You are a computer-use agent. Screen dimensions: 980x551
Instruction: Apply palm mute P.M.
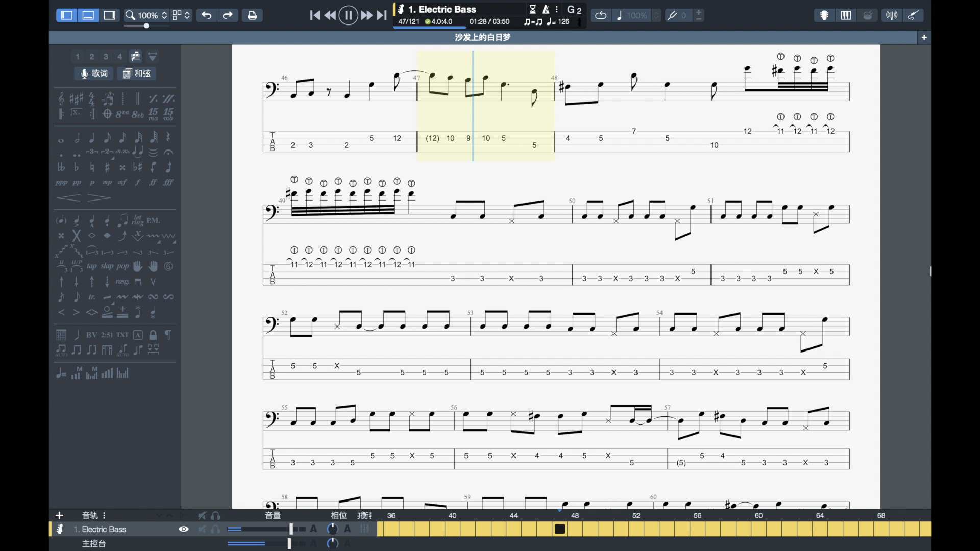153,220
